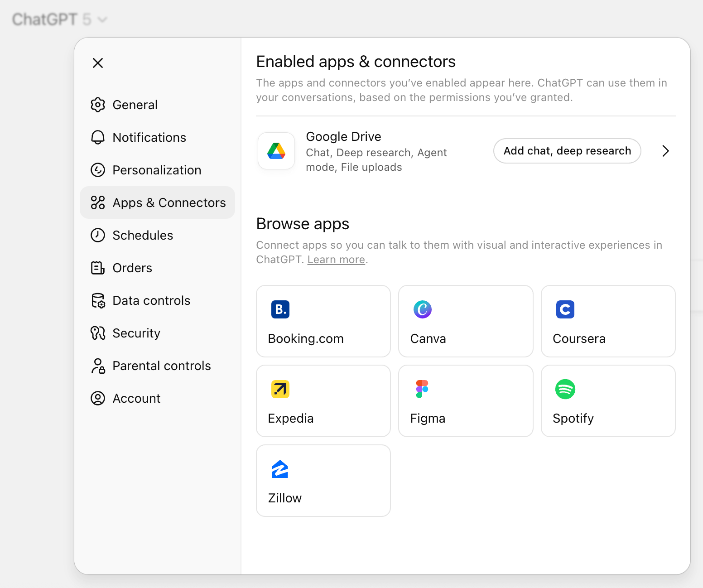The height and width of the screenshot is (588, 703).
Task: Open the Canva app tile
Action: 465,321
